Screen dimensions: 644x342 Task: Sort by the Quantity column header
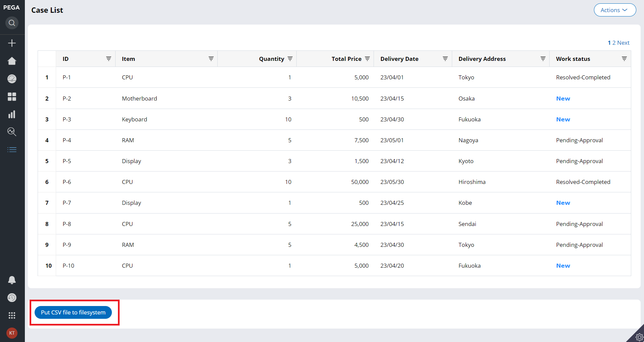[x=271, y=59]
